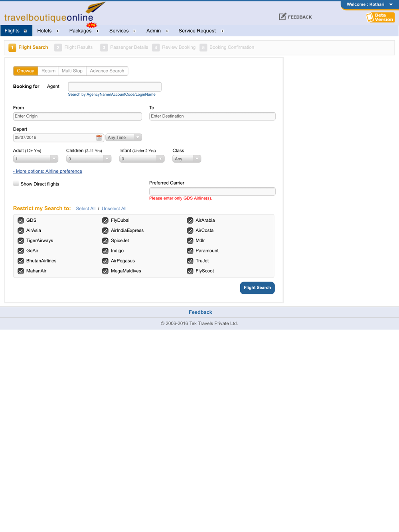Focus the Preferred Carrier field

[x=212, y=191]
